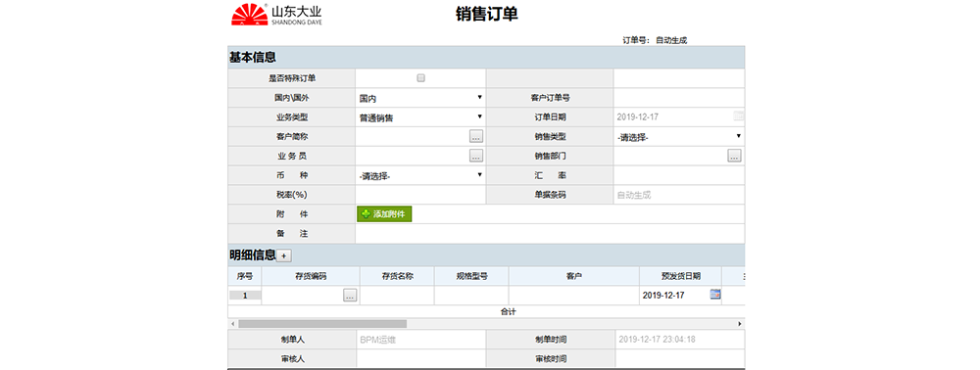Click the 山东大业 logo

click(x=277, y=15)
